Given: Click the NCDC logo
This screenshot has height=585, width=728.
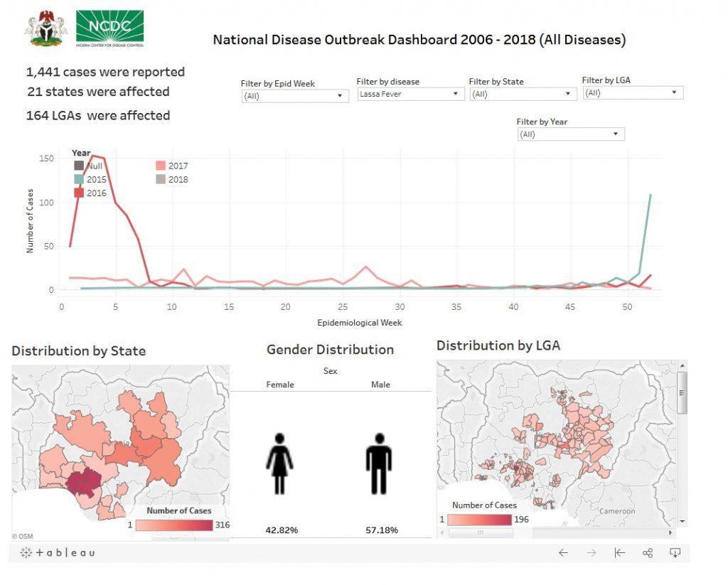Looking at the screenshot, I should pyautogui.click(x=109, y=28).
